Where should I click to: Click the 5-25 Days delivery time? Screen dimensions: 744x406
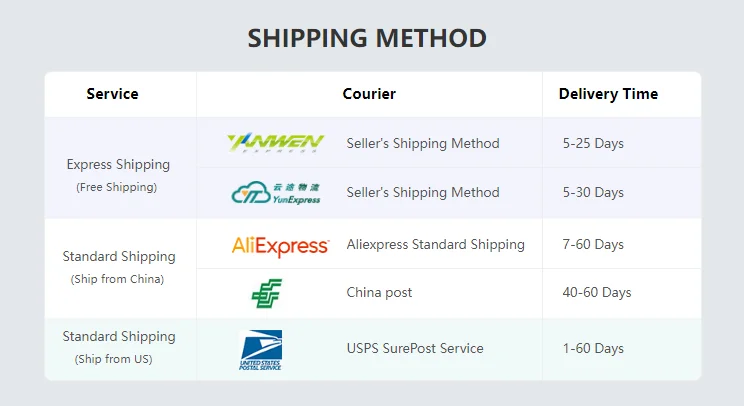593,143
